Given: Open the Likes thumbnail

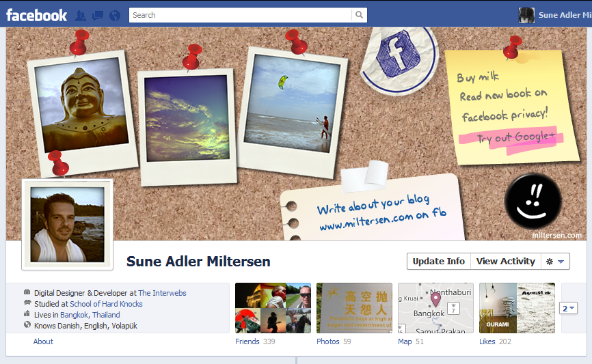Looking at the screenshot, I should click(517, 308).
